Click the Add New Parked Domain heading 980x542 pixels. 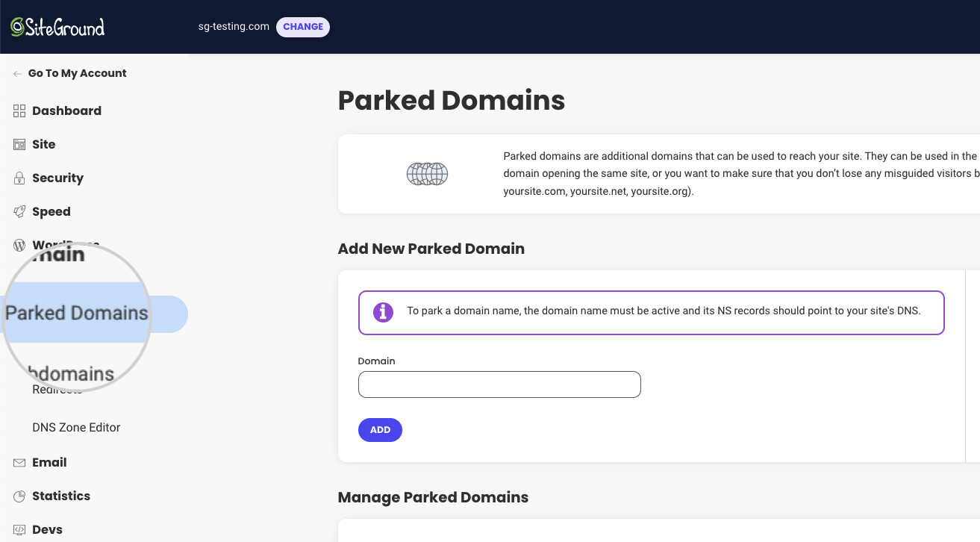click(431, 249)
